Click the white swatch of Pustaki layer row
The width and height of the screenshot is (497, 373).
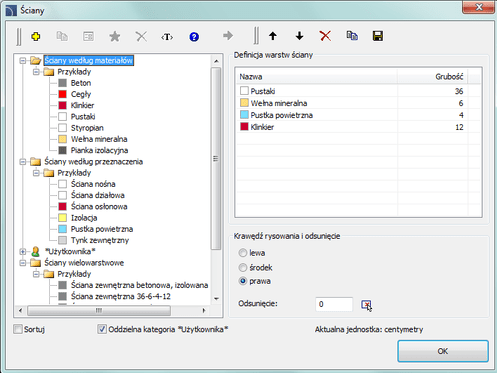[244, 91]
